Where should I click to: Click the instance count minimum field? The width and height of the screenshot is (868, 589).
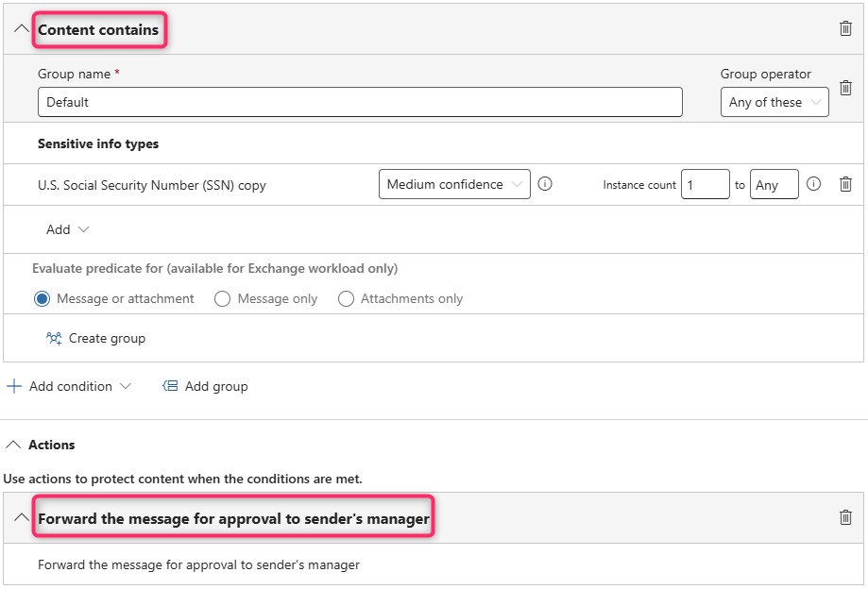pyautogui.click(x=705, y=185)
